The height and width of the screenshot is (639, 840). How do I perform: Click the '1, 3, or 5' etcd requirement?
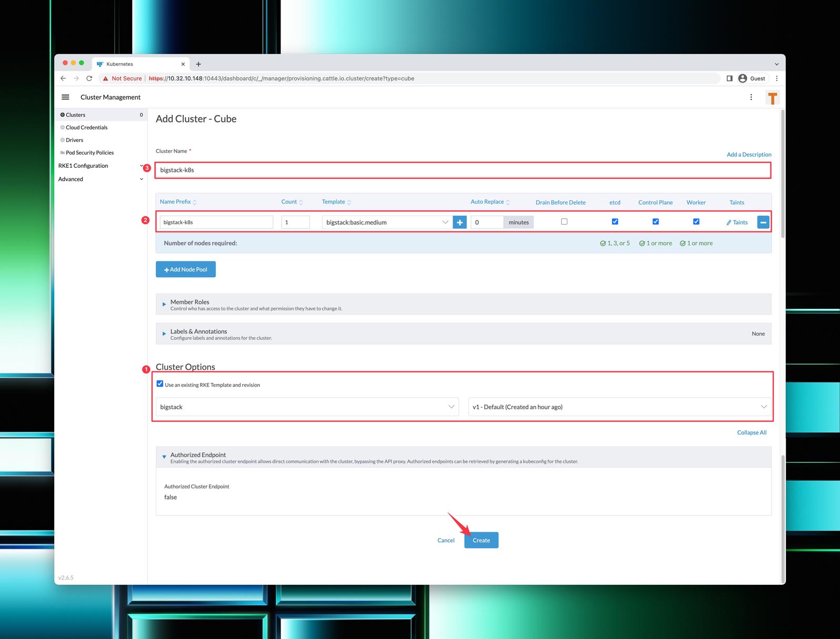tap(615, 243)
